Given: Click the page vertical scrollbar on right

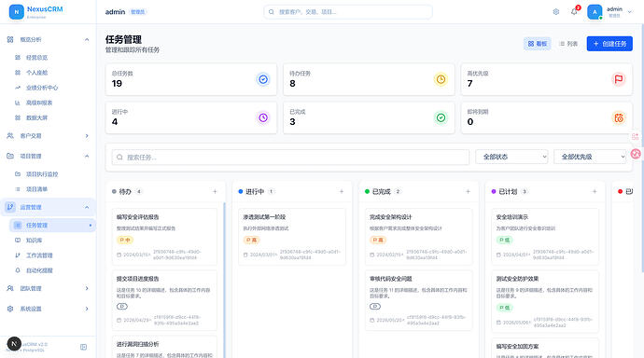Looking at the screenshot, I should click(642, 148).
